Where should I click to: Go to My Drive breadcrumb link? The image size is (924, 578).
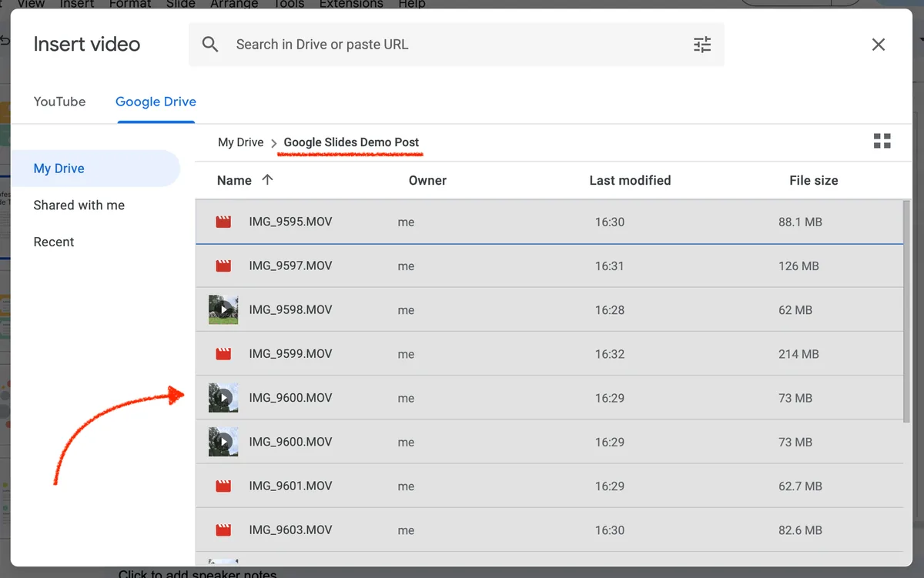pos(241,142)
